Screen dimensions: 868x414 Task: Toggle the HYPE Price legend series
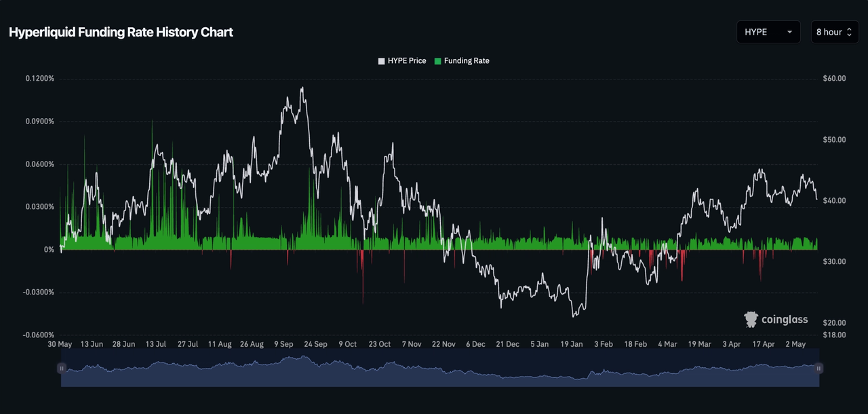402,61
